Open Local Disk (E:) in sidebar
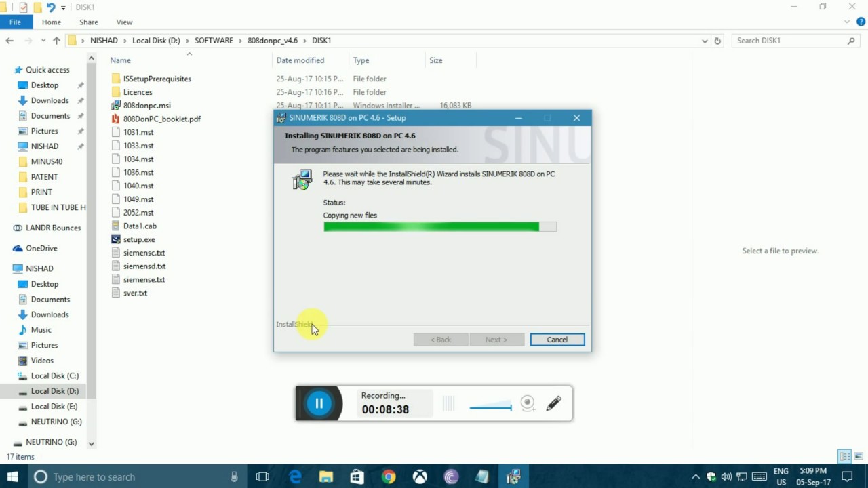 (54, 407)
